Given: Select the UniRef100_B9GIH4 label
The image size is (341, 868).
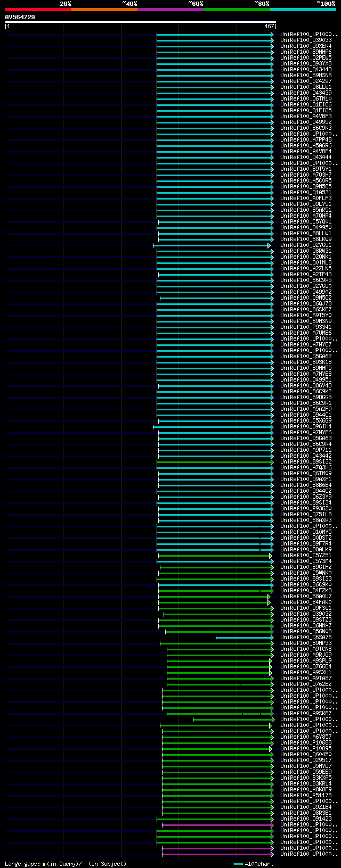Looking at the screenshot, I should pos(306,426).
